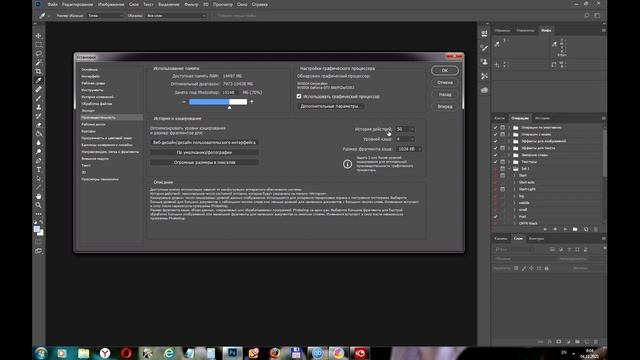Select the Clone Stamp tool
Screen dimensions: 640x360
(38, 107)
